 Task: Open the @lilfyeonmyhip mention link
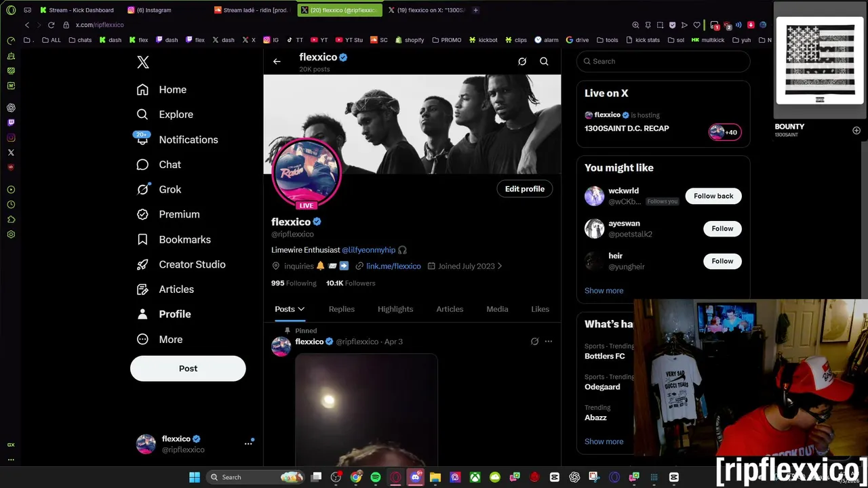point(368,250)
